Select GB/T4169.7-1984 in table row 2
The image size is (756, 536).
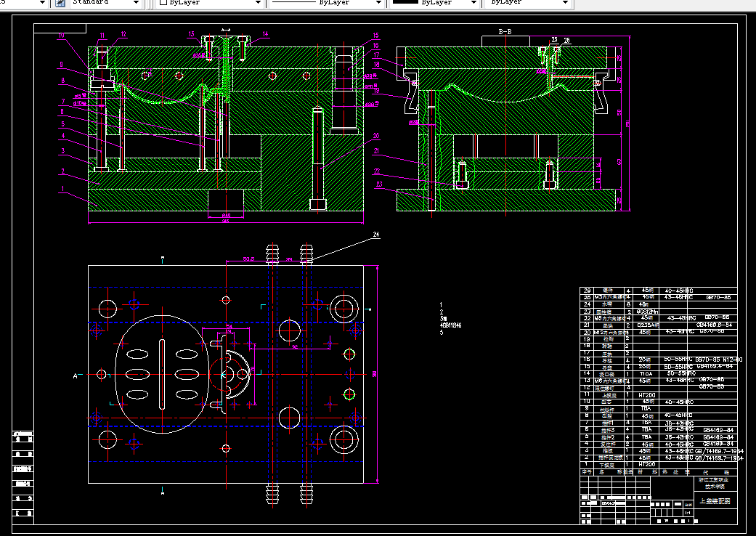pos(719,458)
